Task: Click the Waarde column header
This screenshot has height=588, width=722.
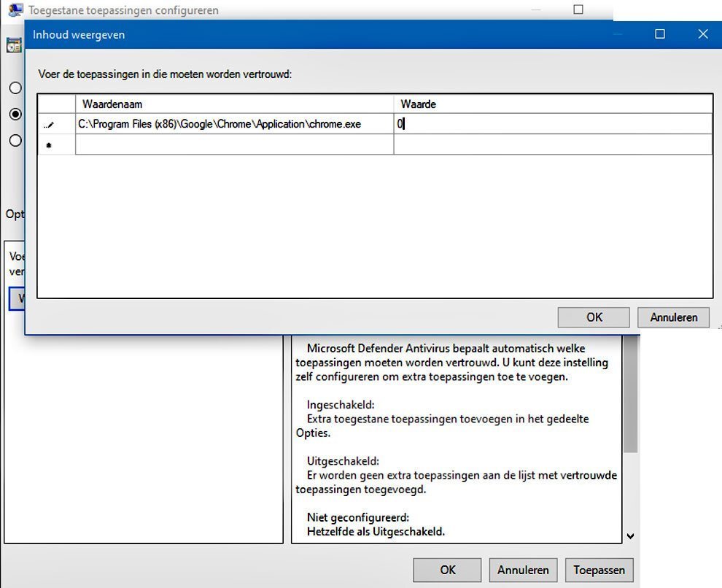Action: click(x=553, y=104)
